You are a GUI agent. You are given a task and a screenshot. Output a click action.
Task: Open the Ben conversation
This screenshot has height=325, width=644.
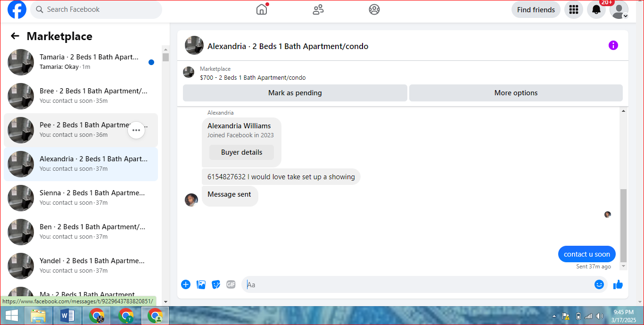click(x=81, y=232)
